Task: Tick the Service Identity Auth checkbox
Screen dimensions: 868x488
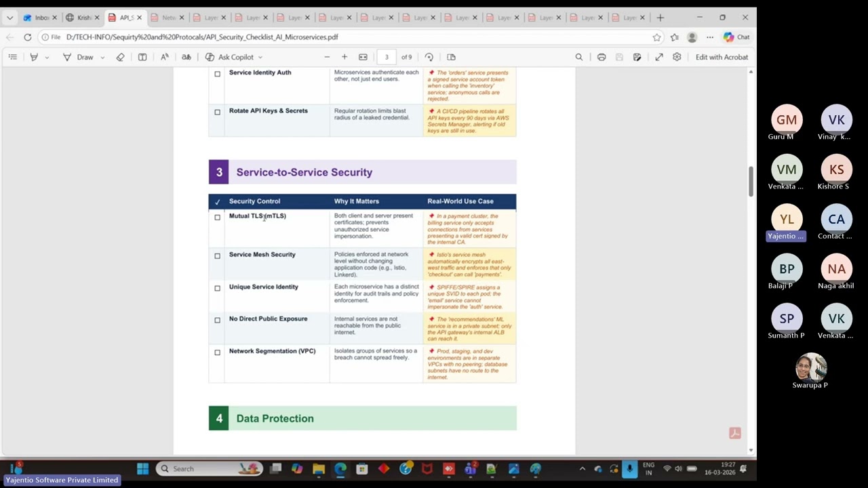Action: pos(217,74)
